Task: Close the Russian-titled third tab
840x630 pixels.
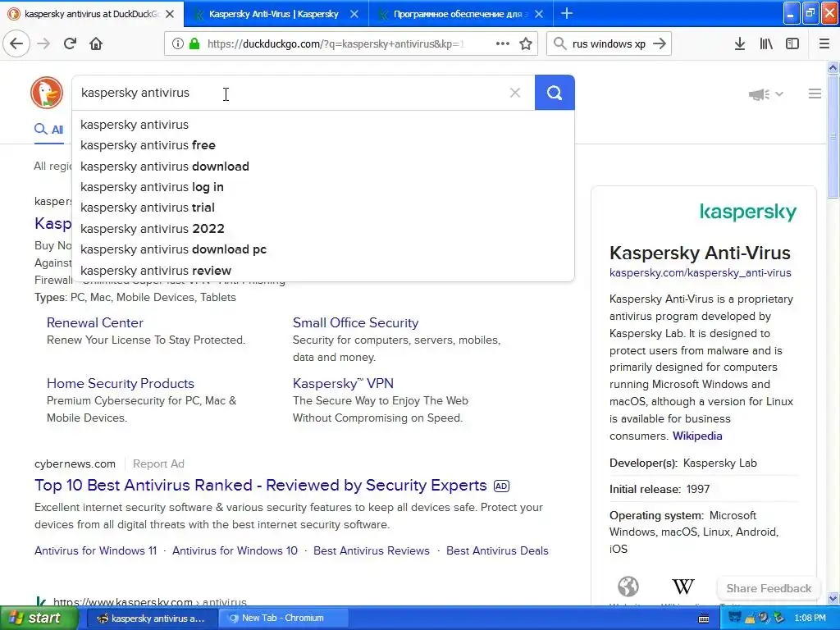Action: point(539,14)
